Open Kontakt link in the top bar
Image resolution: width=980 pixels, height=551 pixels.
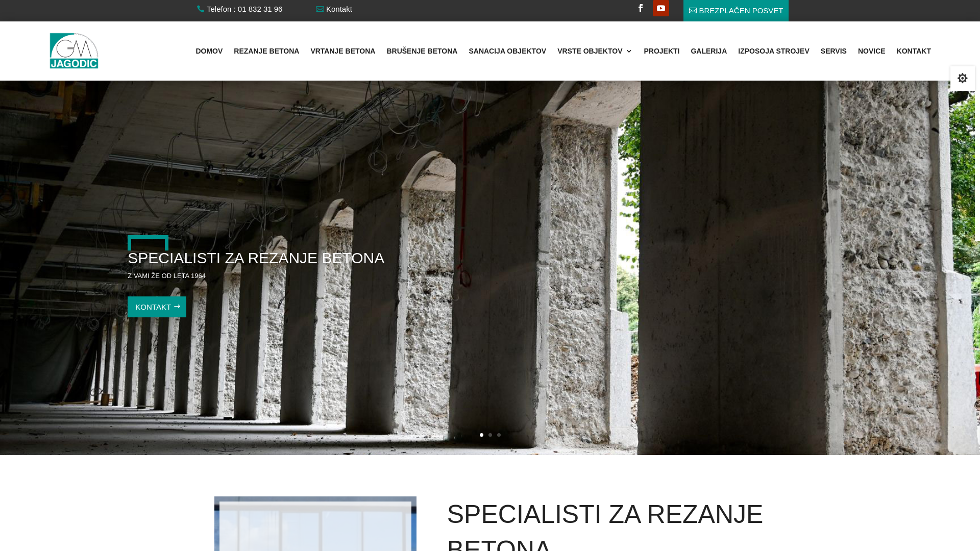339,9
